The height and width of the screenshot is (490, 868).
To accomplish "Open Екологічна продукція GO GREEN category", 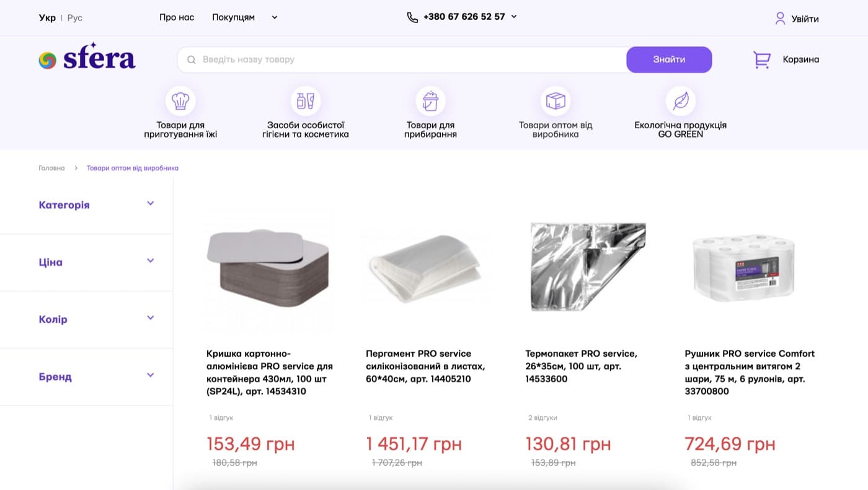I will tap(680, 129).
